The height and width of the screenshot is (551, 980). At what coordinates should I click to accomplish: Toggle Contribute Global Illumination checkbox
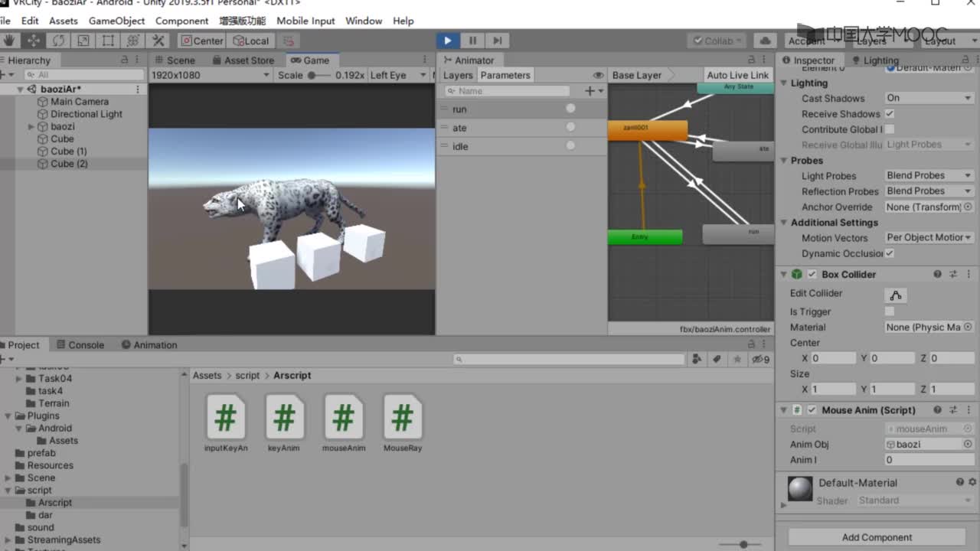(x=890, y=129)
